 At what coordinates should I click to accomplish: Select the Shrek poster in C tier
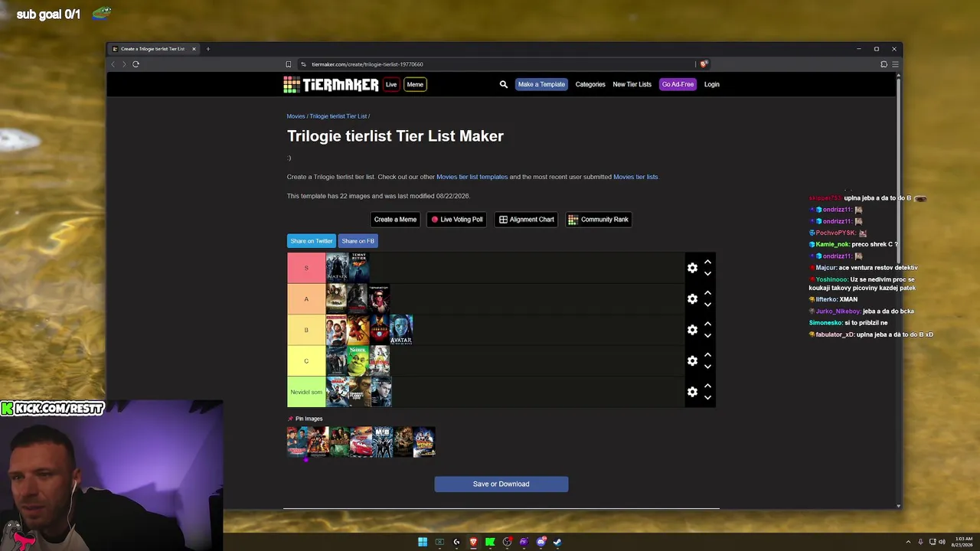point(358,361)
